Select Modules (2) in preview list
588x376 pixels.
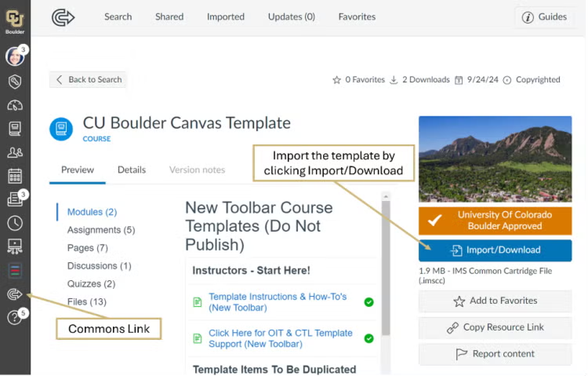(92, 212)
